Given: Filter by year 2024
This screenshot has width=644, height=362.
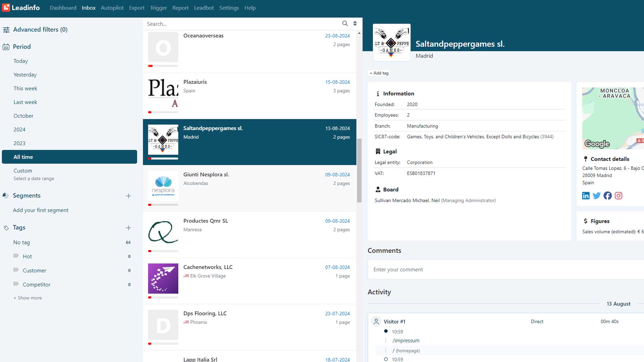Looking at the screenshot, I should [19, 130].
